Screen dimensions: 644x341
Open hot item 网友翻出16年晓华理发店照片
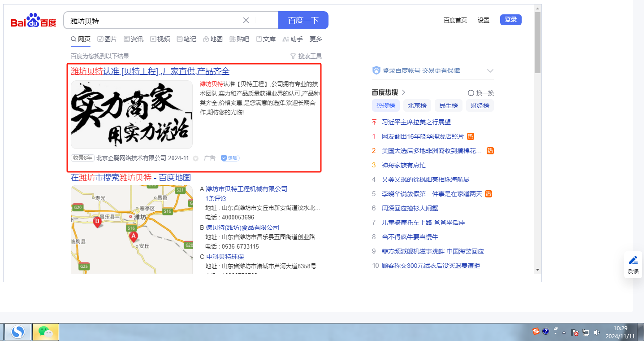coord(423,136)
